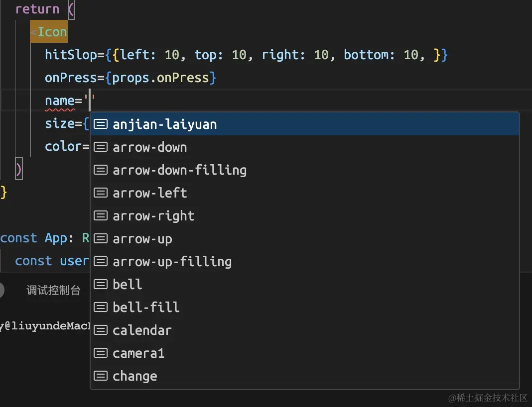The height and width of the screenshot is (407, 532).
Task: Click the icon beside arrow-down-filling
Action: (101, 170)
